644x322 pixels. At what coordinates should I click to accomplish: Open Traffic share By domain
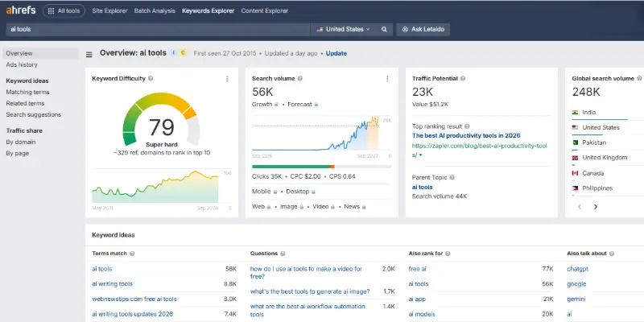pos(21,142)
